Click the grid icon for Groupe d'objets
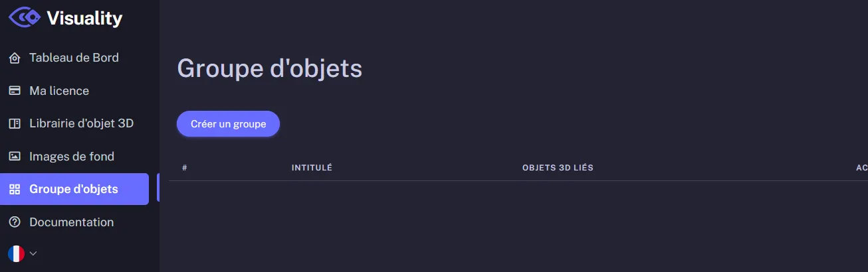The width and height of the screenshot is (868, 272). coord(15,190)
